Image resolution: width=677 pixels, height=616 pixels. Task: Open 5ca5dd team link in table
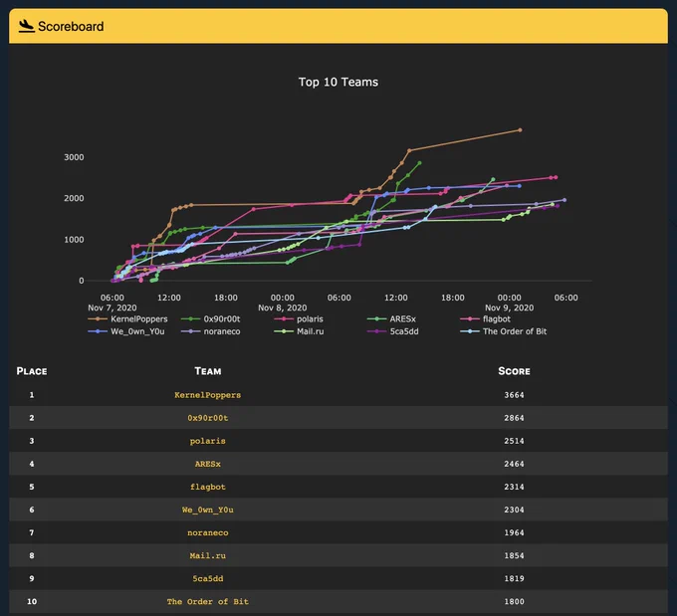[x=208, y=578]
